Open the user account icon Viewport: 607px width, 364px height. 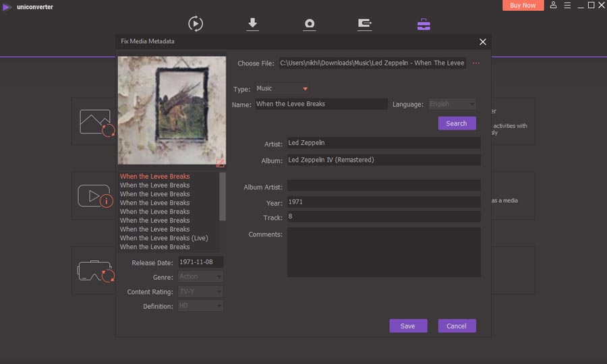(553, 5)
